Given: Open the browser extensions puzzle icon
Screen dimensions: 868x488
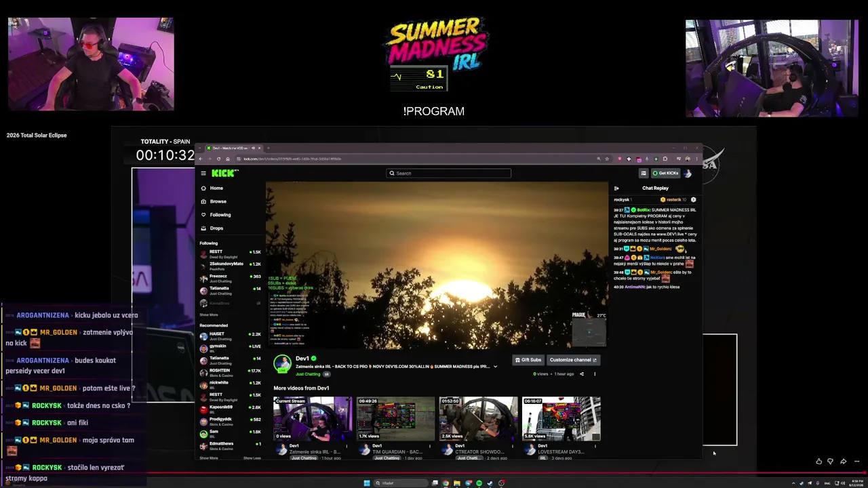Looking at the screenshot, I should click(665, 159).
